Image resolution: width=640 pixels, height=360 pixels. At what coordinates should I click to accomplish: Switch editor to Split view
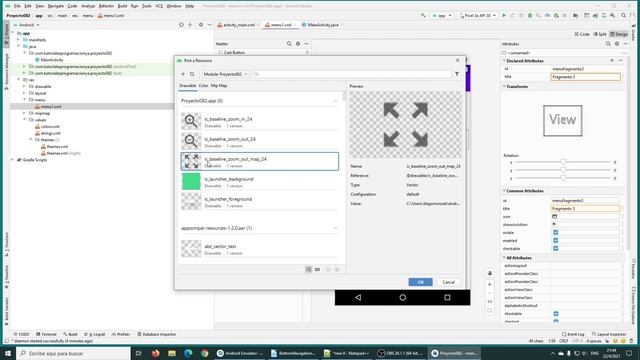click(600, 34)
